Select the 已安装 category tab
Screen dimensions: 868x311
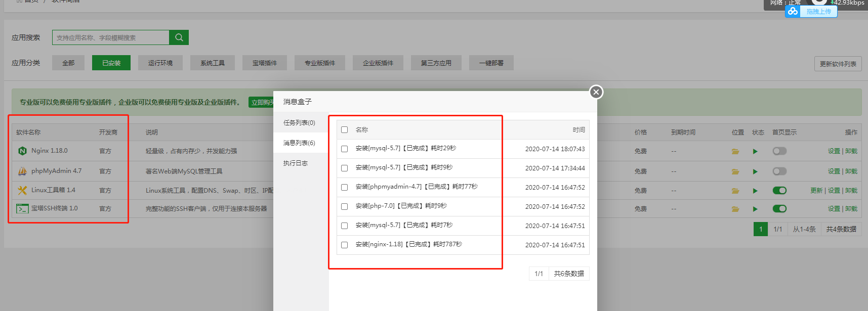tap(111, 63)
